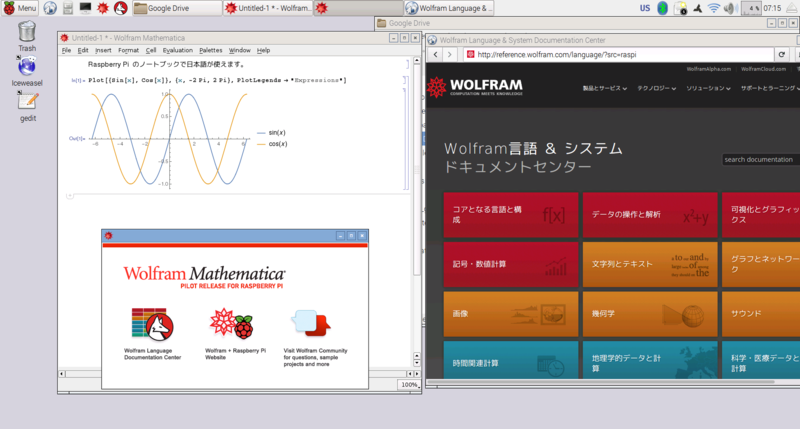Image resolution: width=800 pixels, height=429 pixels.
Task: Click the CPU usage monitor in tray
Action: tap(751, 8)
